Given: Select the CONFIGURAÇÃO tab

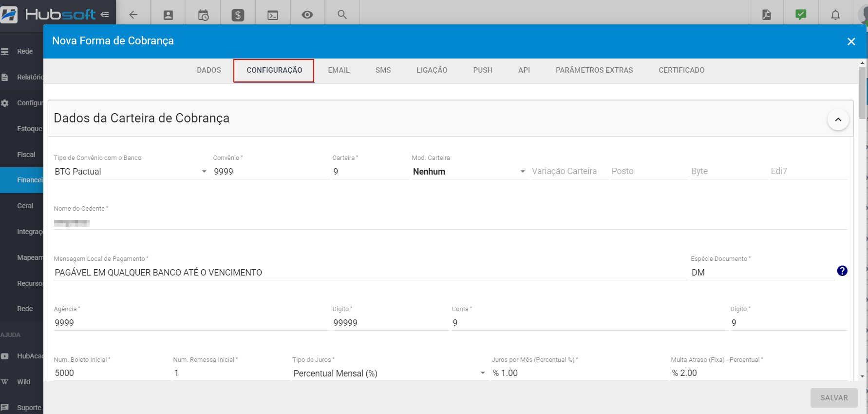Looking at the screenshot, I should click(274, 70).
